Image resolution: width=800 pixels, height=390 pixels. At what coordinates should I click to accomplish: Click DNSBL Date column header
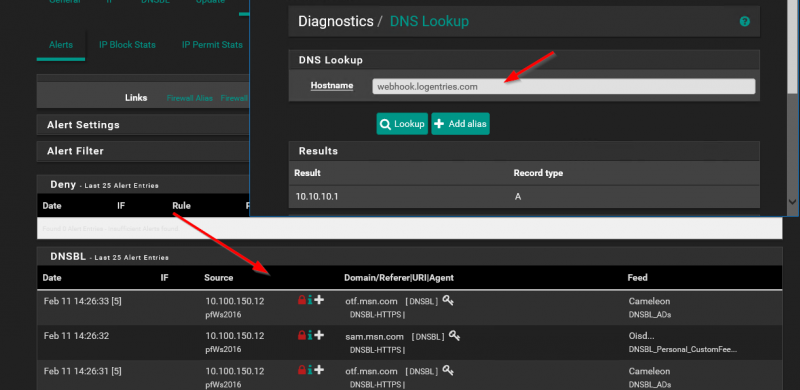point(52,278)
